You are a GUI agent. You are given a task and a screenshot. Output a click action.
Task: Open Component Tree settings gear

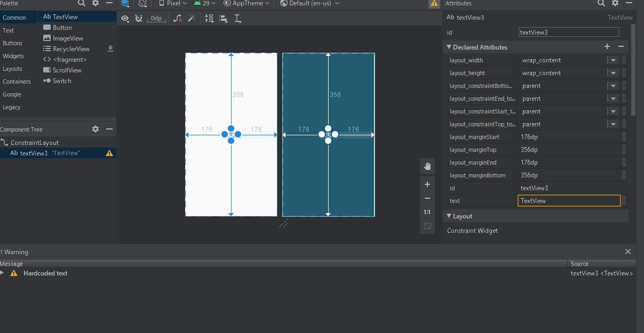click(95, 129)
